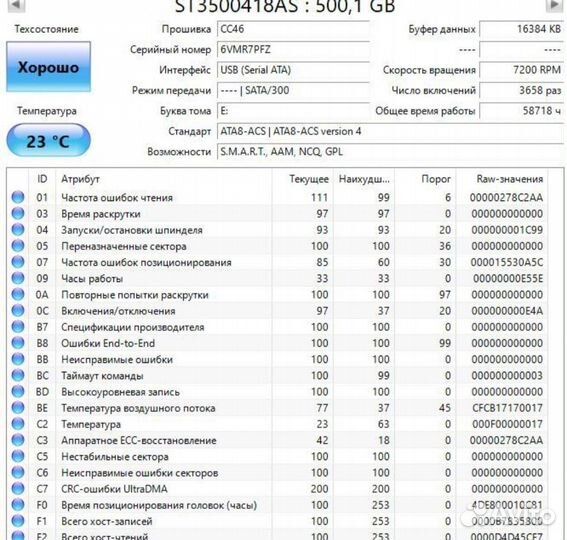Click the Порог column header

[425, 179]
